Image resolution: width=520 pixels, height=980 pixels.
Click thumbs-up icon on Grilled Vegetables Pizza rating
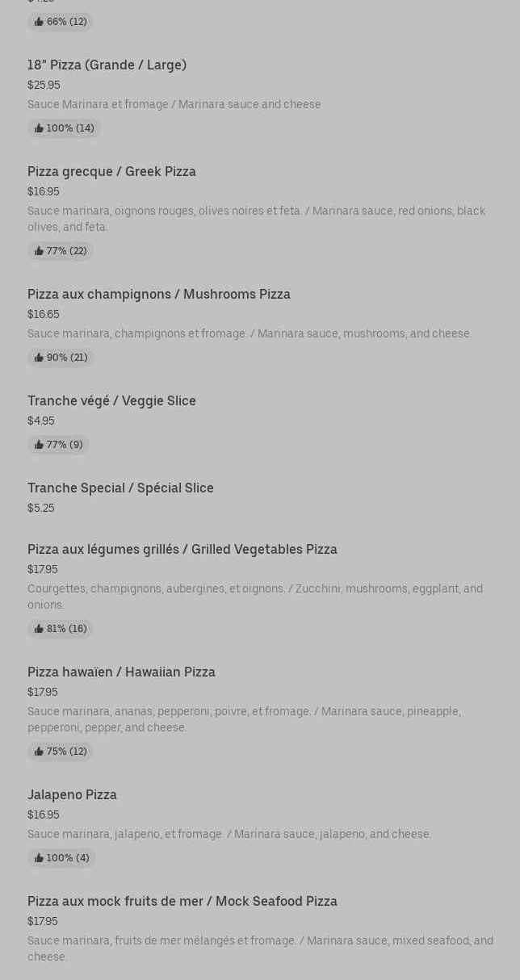tap(39, 629)
